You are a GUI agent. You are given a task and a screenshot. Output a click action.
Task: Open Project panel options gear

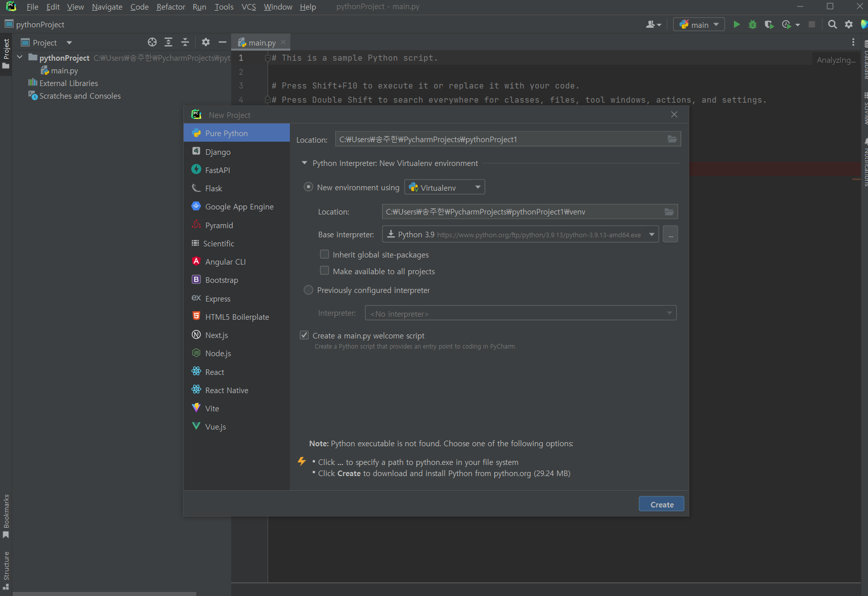pyautogui.click(x=206, y=42)
